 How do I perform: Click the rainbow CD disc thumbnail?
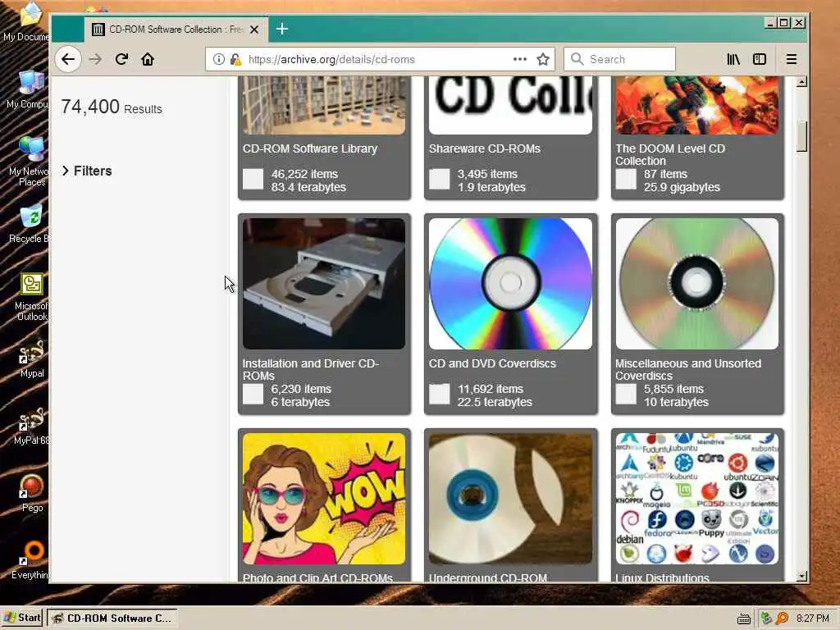coord(510,283)
